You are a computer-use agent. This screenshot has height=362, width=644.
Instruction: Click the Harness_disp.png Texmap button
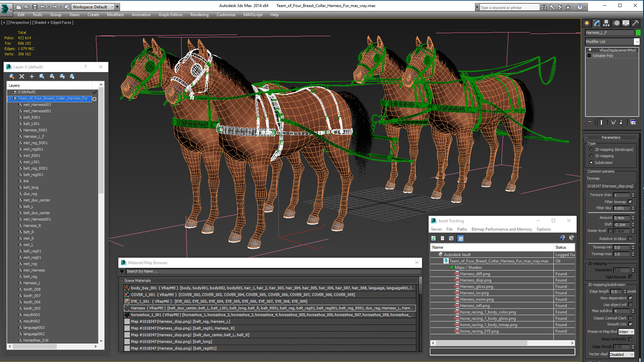click(x=610, y=186)
